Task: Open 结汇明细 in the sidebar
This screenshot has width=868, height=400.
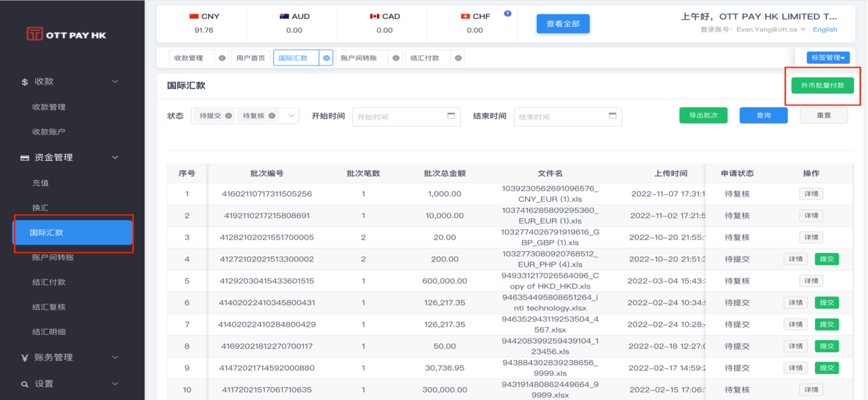Action: [49, 332]
